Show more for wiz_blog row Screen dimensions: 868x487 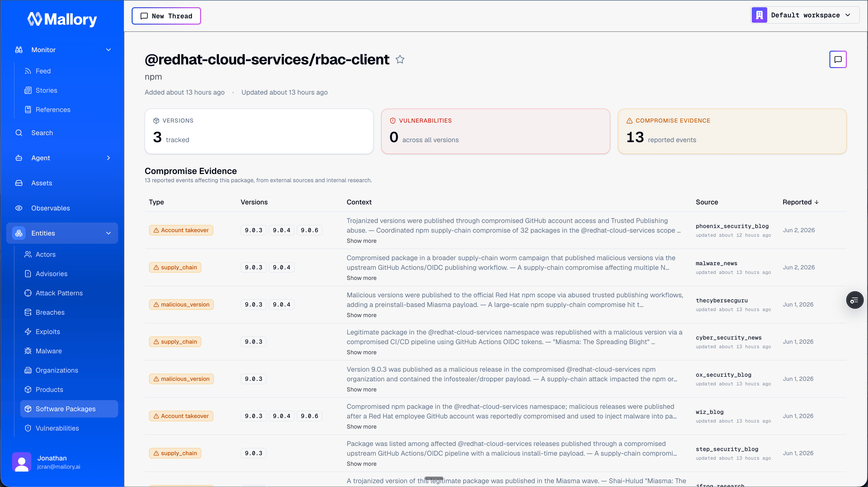click(361, 427)
